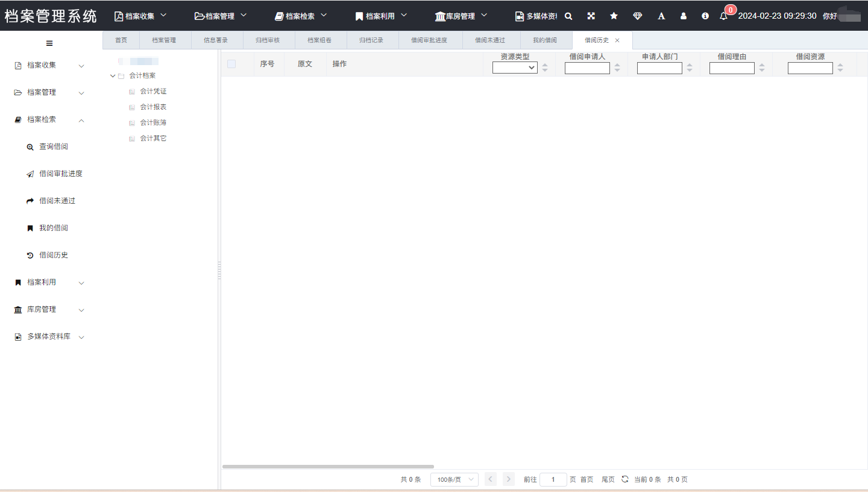Collapse the 会计档案 tree node
868x492 pixels.
[x=113, y=76]
